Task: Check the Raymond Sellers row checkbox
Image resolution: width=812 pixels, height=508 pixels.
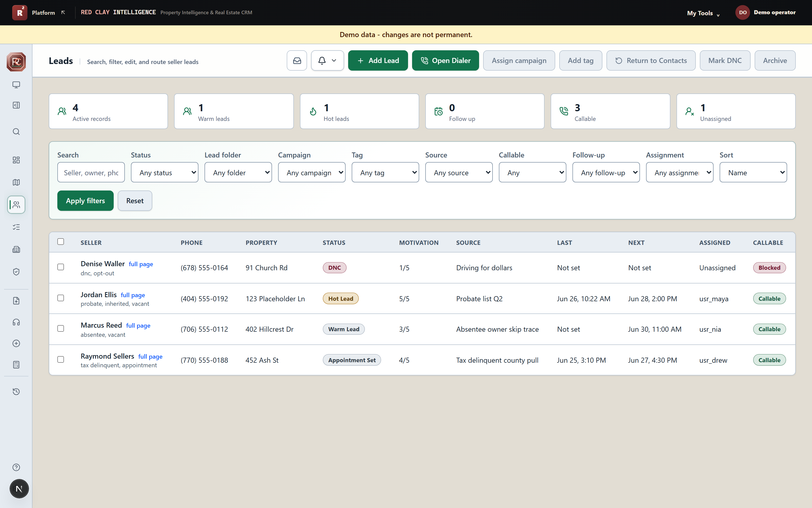Action: tap(61, 359)
